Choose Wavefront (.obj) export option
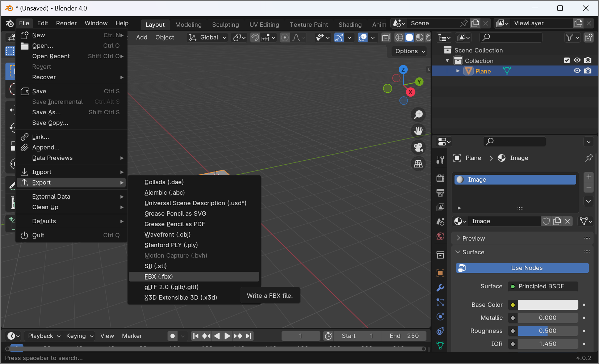Image resolution: width=599 pixels, height=364 pixels. tap(194, 234)
